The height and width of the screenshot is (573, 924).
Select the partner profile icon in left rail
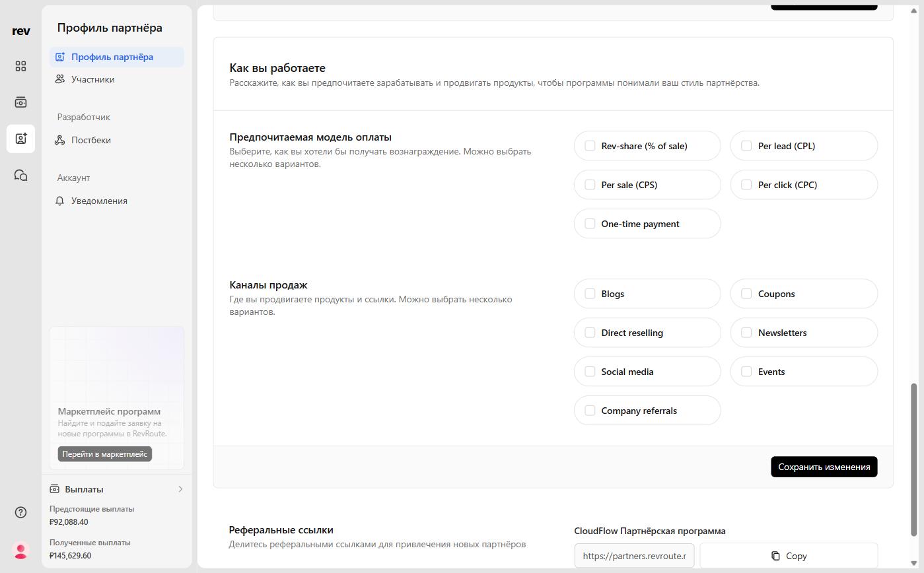(x=21, y=139)
